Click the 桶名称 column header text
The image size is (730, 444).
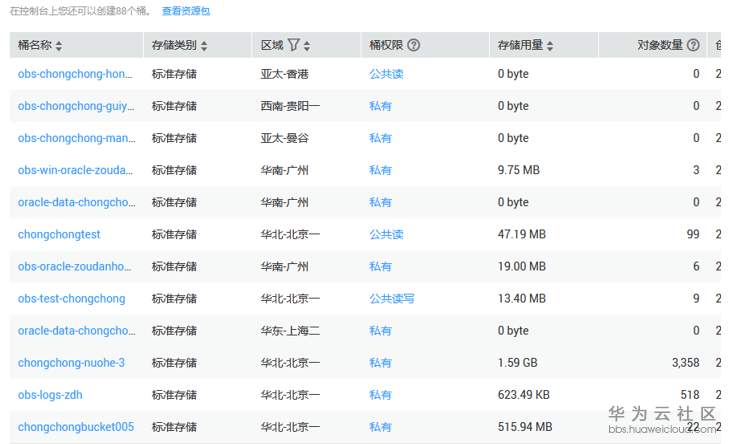[x=35, y=45]
